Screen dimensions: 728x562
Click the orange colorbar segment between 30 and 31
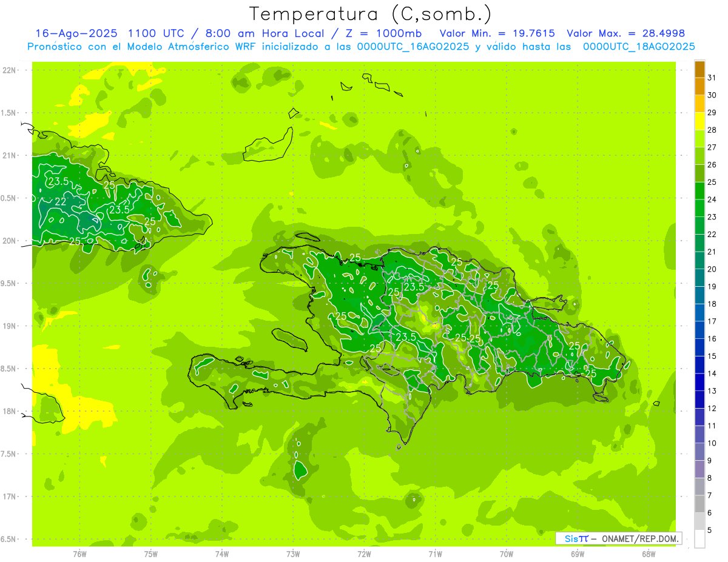[699, 87]
